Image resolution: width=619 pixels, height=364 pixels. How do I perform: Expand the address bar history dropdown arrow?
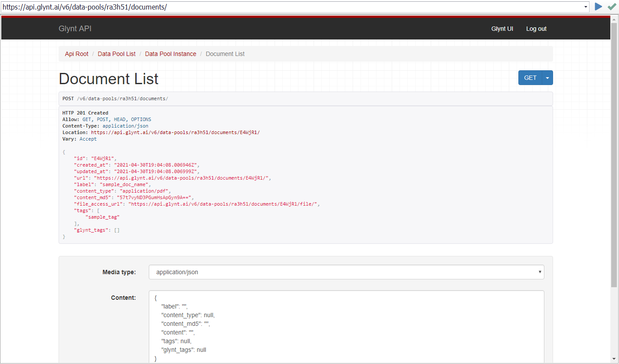coord(586,7)
